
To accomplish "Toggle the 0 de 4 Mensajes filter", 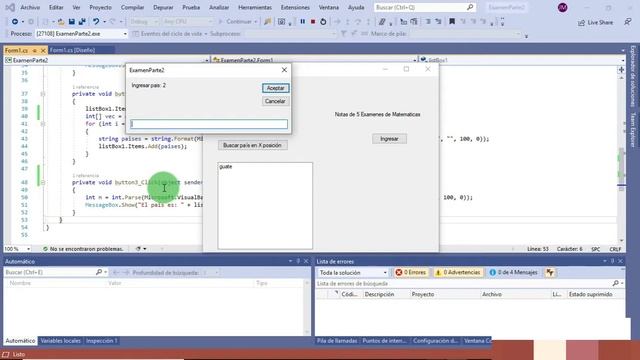I will coord(513,272).
